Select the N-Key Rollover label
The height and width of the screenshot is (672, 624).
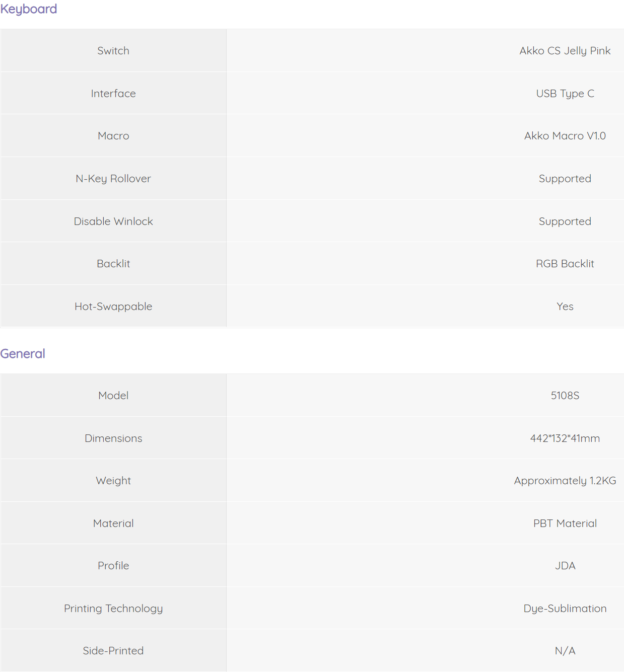(x=113, y=179)
